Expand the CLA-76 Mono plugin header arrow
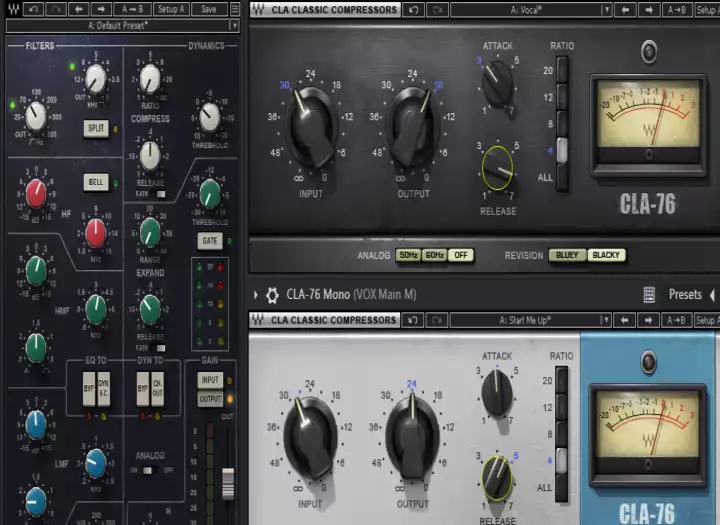720x525 pixels. [256, 295]
